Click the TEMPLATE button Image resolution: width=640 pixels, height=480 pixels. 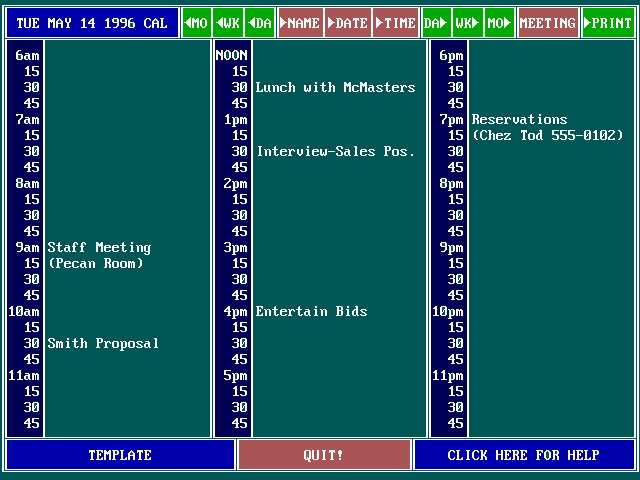tap(120, 455)
